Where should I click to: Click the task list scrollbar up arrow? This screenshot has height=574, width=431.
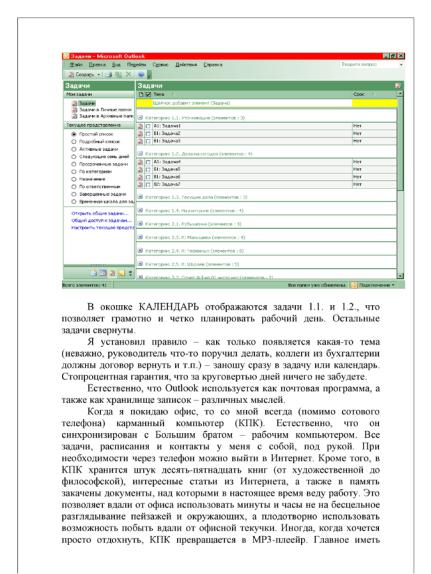[400, 94]
